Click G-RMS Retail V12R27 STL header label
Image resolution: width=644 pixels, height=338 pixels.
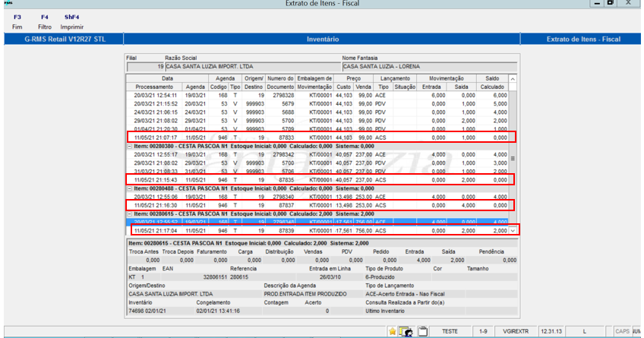[x=65, y=39]
